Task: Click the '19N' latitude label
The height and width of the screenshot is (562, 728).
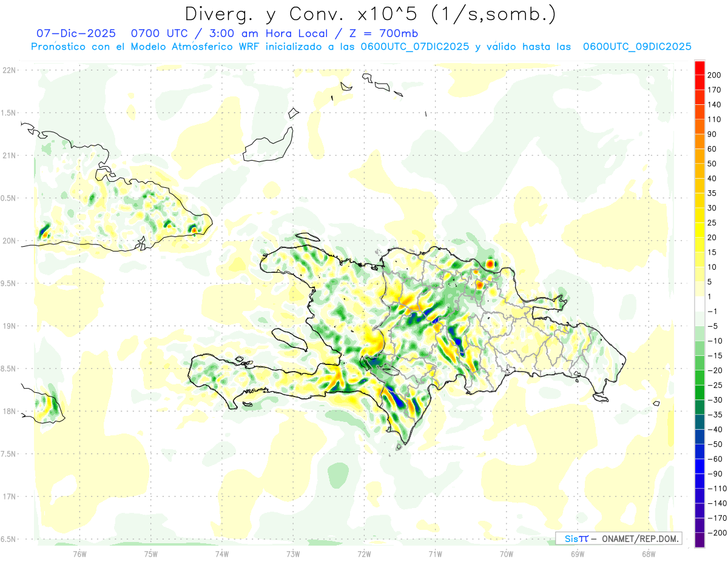Action: coord(8,326)
